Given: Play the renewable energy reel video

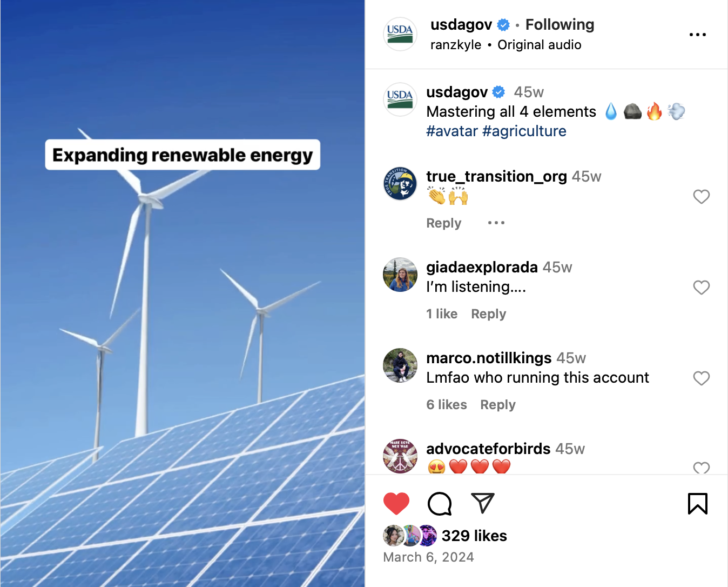Looking at the screenshot, I should [x=183, y=293].
